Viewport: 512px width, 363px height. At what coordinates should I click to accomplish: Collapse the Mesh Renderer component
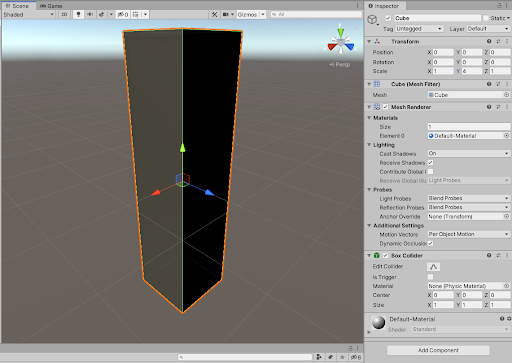(x=369, y=107)
